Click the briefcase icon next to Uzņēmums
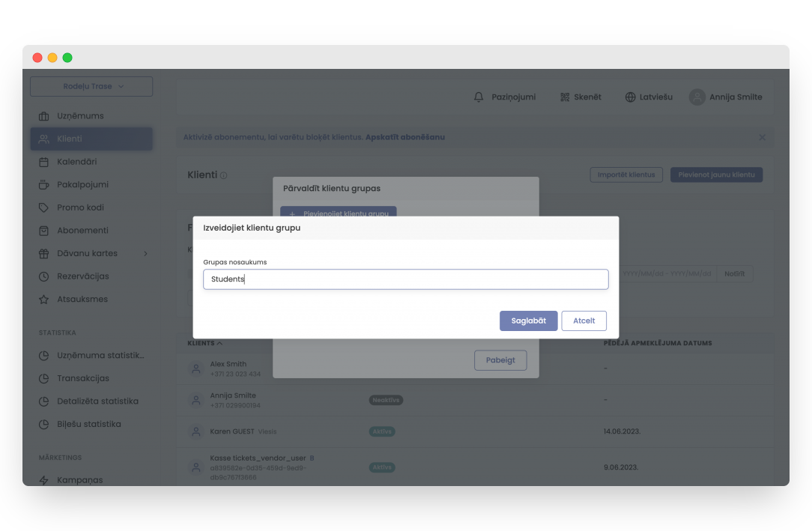Image resolution: width=812 pixels, height=531 pixels. pyautogui.click(x=43, y=116)
